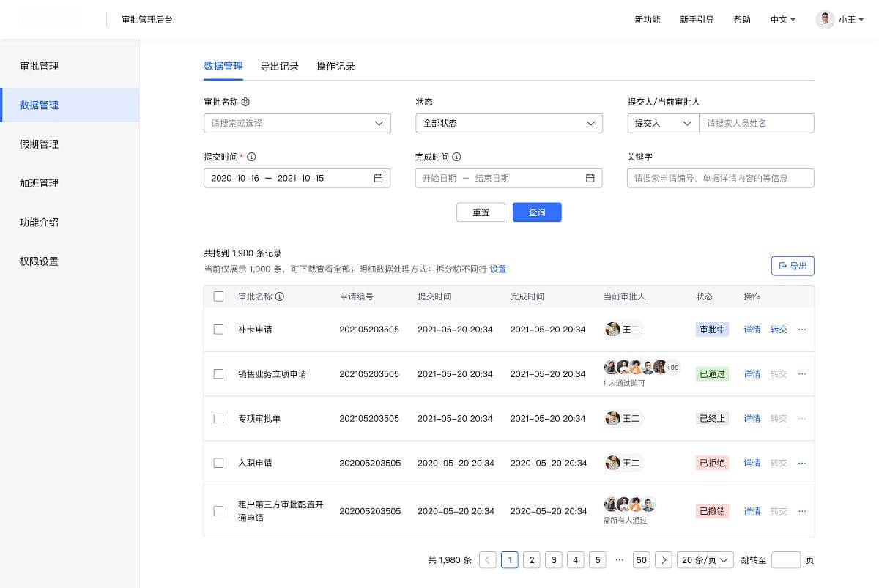Click the 设置 link above the table
The image size is (879, 588).
pos(498,269)
